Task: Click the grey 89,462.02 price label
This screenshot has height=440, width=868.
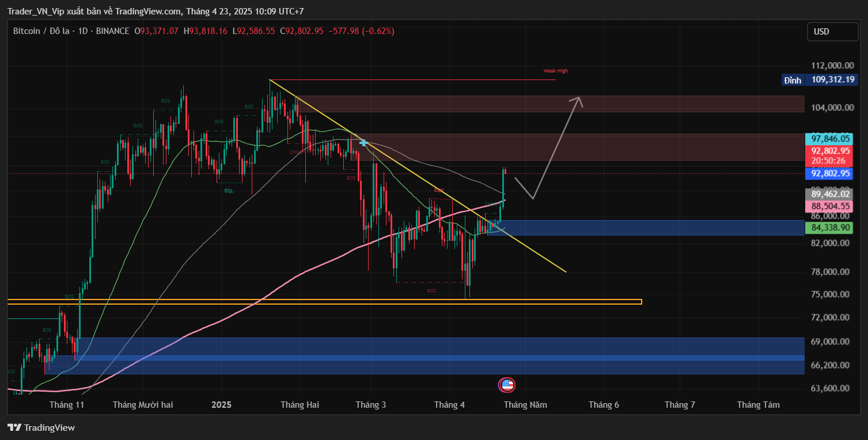Action: tap(831, 194)
